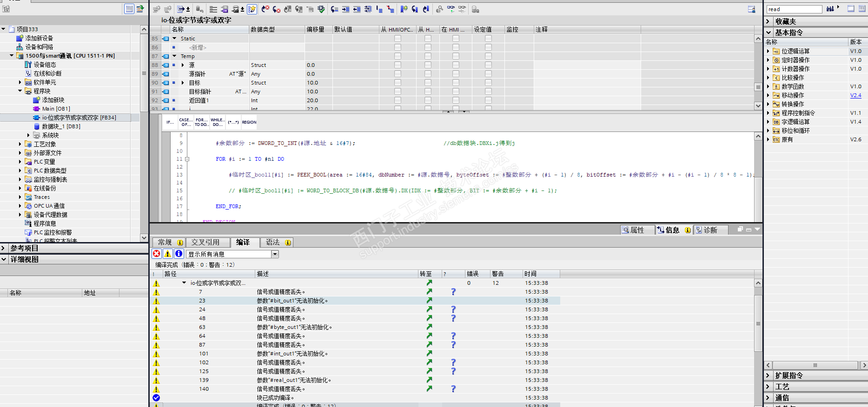Switch to the 常规 tab
Screen dimensions: 868x407
coord(169,242)
